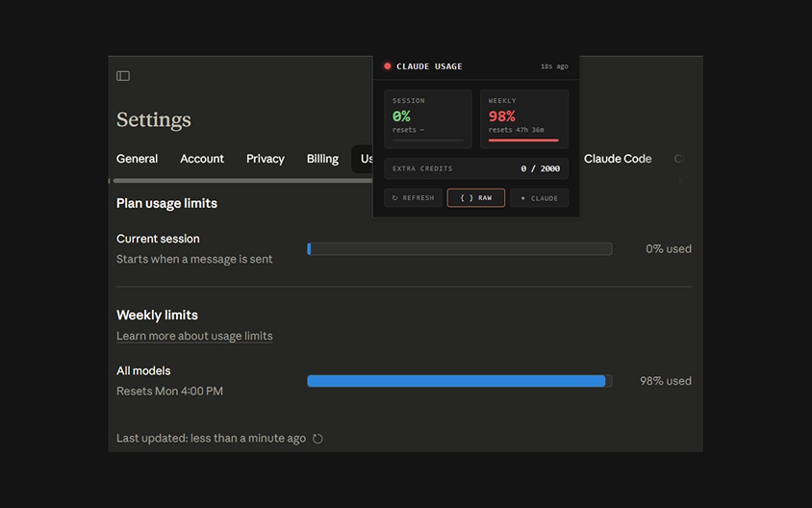Click 'Resets Mon 4:00 PM' text
Viewport: 812px width, 508px height.
169,391
